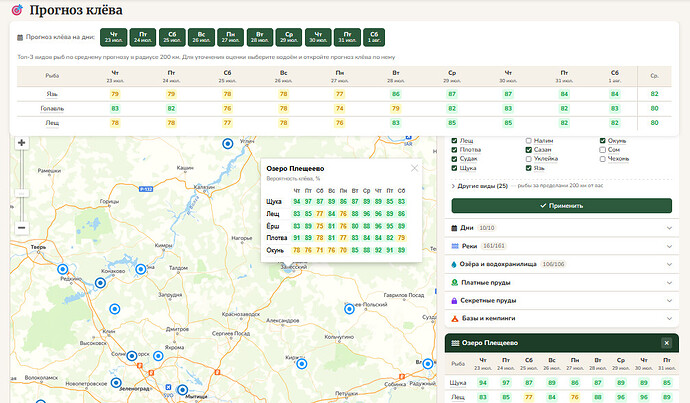Select the marker north of Клин

114,309
